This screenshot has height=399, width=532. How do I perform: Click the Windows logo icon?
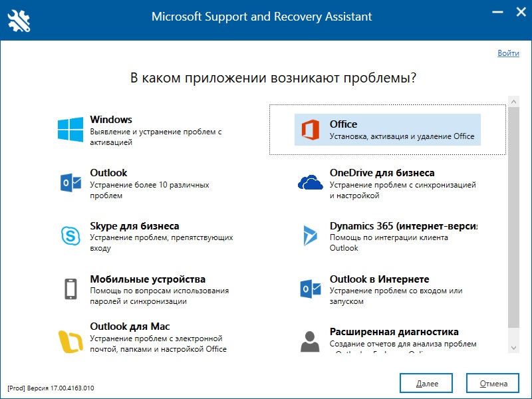(70, 130)
